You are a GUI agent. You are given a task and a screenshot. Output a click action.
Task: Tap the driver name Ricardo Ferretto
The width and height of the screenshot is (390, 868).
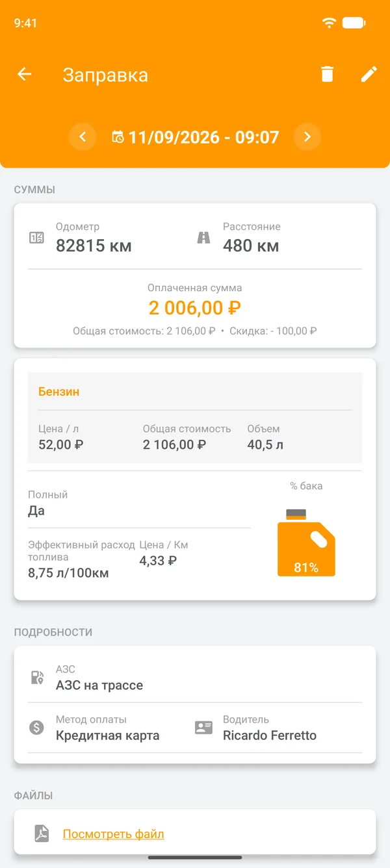pyautogui.click(x=270, y=735)
